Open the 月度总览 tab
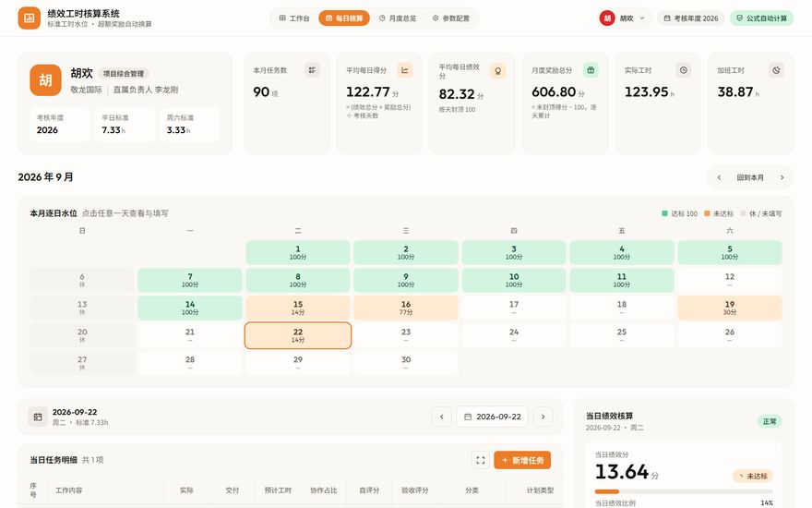The image size is (812, 508). 397,18
